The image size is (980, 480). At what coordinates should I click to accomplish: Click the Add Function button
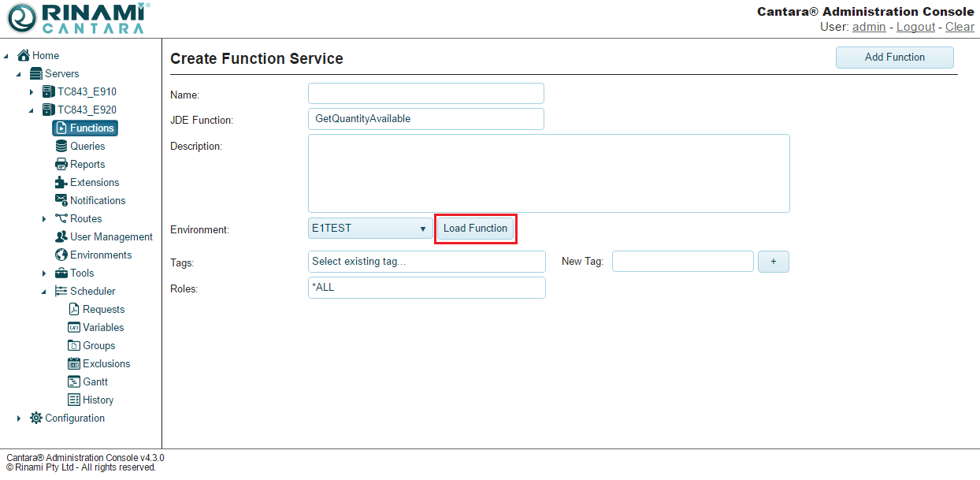tap(894, 58)
